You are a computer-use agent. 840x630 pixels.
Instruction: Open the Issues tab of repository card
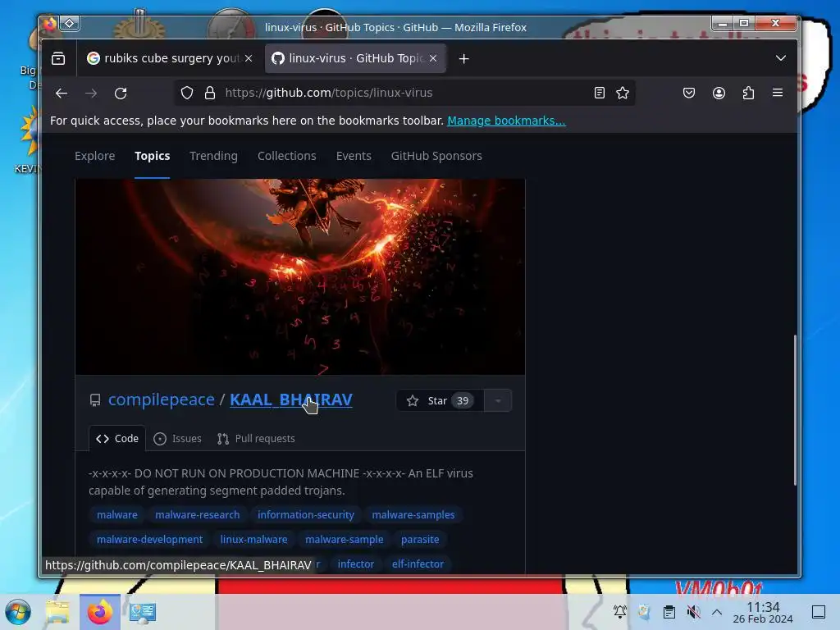click(x=177, y=439)
